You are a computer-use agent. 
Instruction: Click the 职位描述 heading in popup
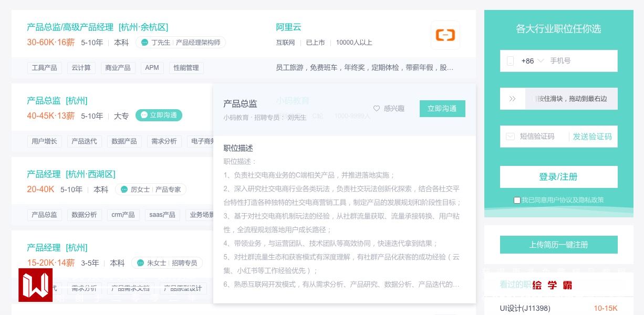pos(238,149)
